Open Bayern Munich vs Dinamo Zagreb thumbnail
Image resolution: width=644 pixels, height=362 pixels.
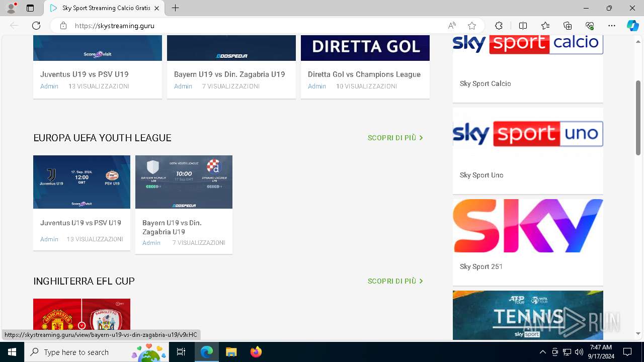click(x=184, y=182)
